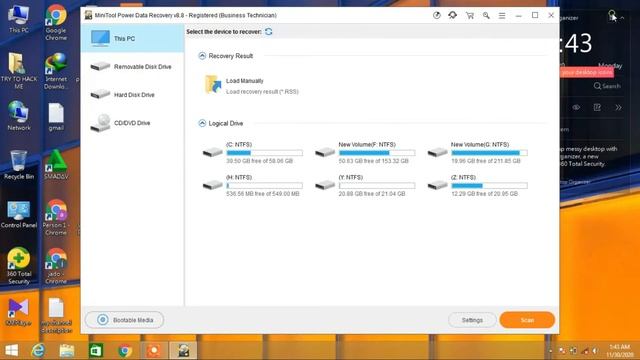Open the Network desktop icon

[x=19, y=116]
